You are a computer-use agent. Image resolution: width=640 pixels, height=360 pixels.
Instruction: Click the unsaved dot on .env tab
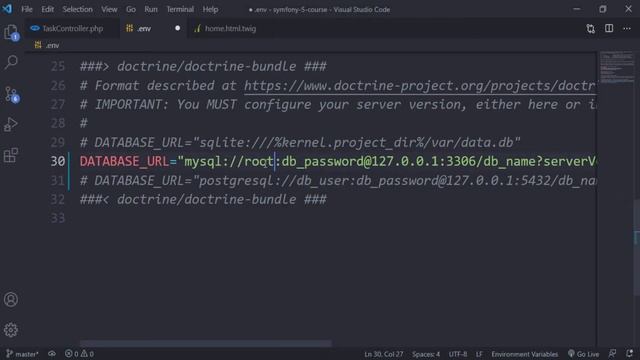pos(178,28)
